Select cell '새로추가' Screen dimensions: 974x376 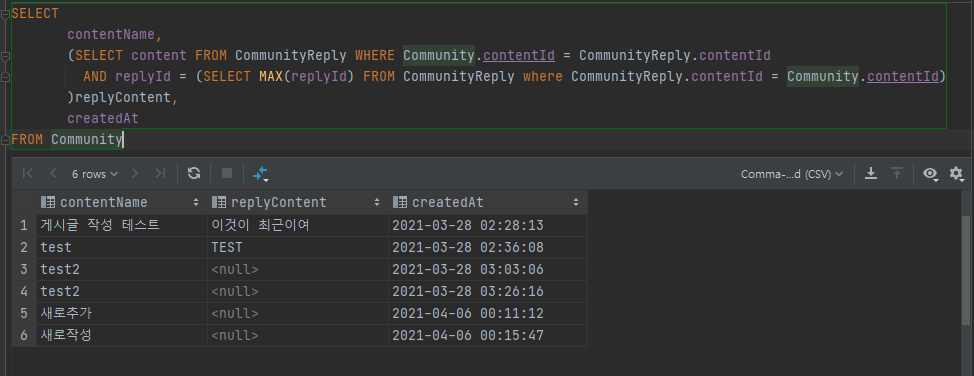click(x=122, y=313)
